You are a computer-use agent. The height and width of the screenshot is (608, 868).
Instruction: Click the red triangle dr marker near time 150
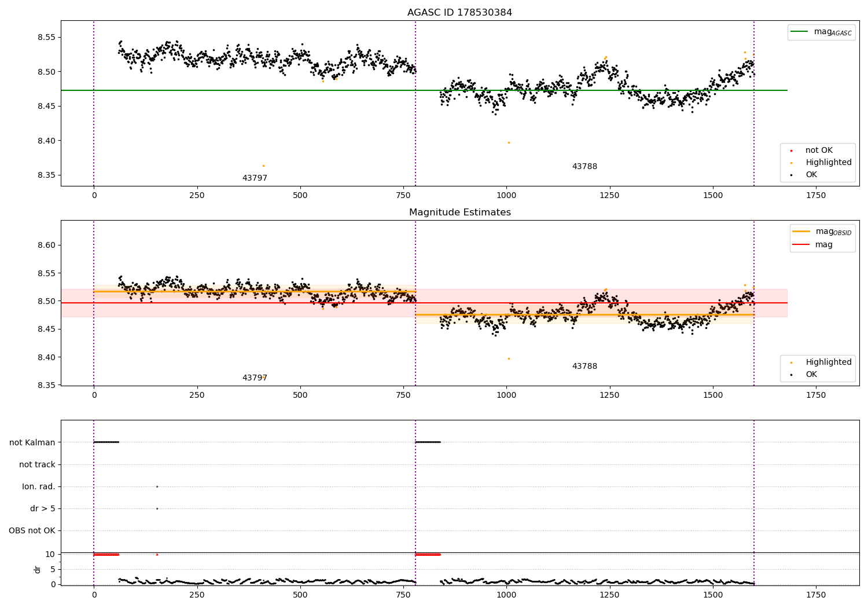157,554
